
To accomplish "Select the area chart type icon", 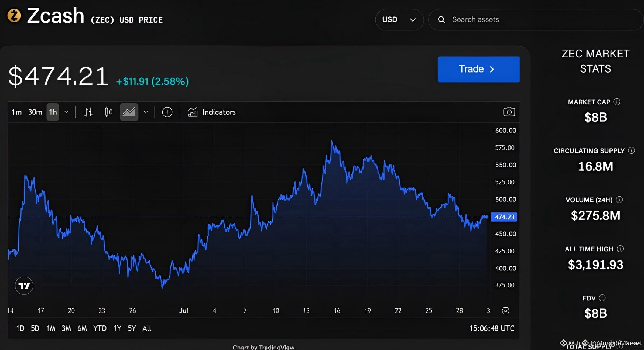I will coord(129,112).
